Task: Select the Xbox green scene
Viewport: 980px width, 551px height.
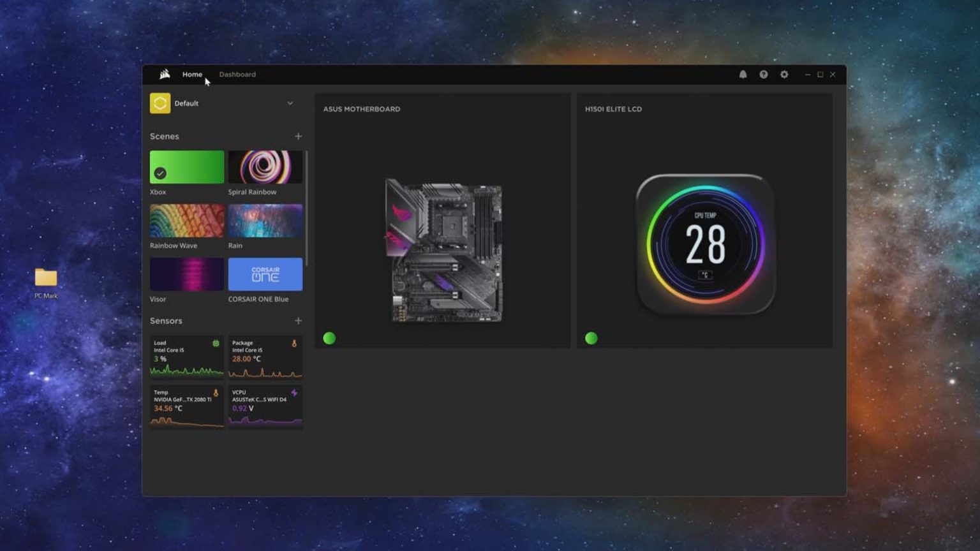Action: (187, 167)
